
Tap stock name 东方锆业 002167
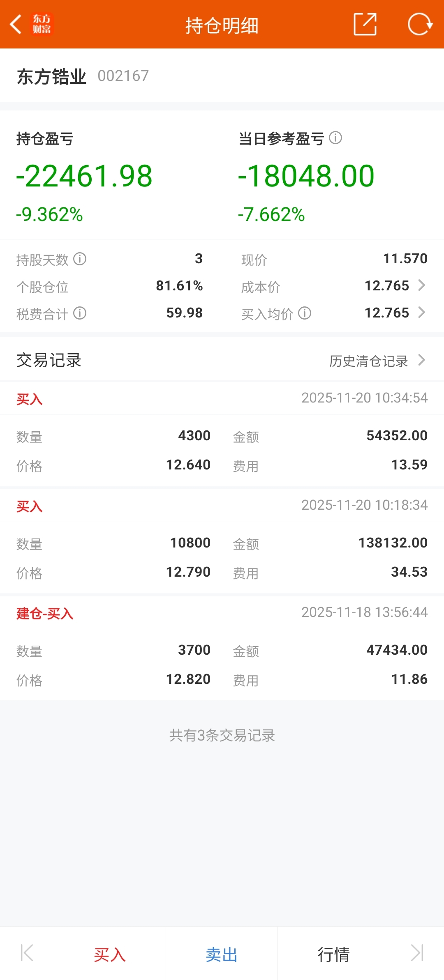click(83, 76)
